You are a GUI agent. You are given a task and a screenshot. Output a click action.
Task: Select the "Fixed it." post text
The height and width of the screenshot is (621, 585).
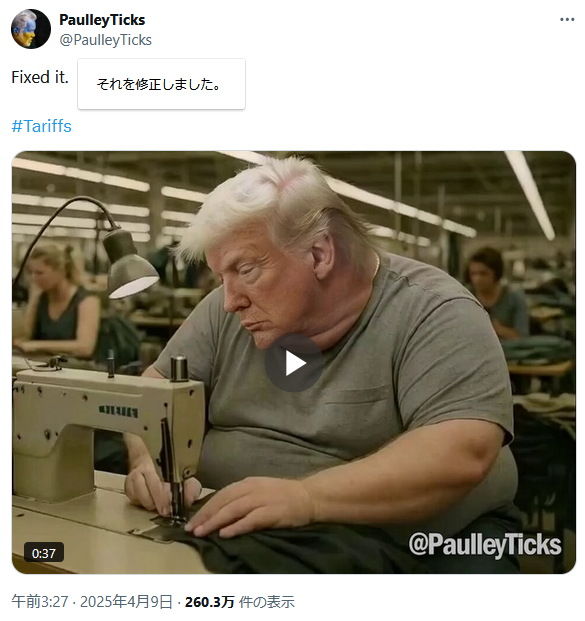coord(40,77)
